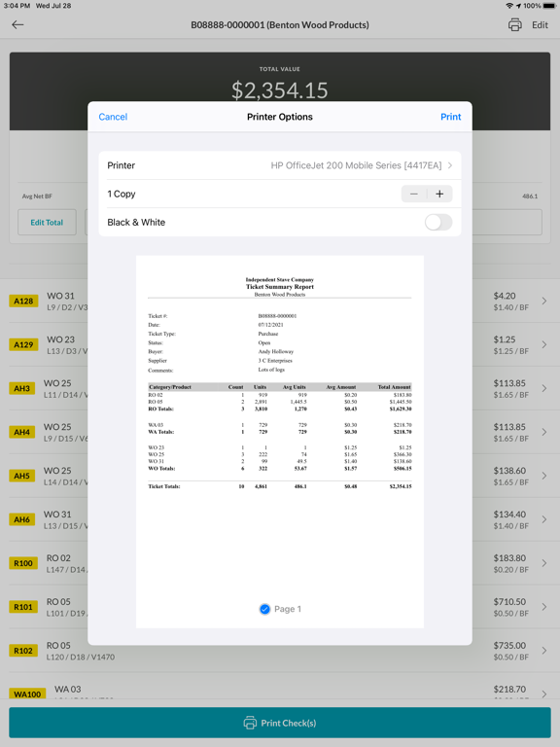Expand the A128 row chevron
560x747 pixels.
[x=543, y=302]
